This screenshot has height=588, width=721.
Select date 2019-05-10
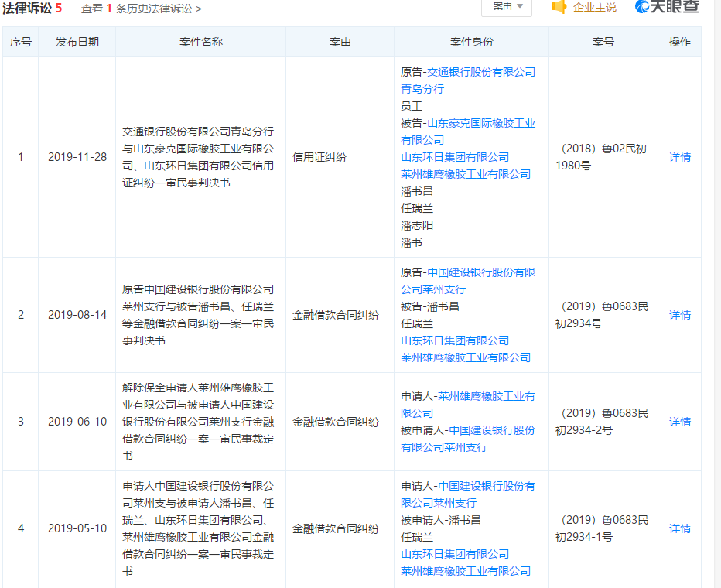click(77, 528)
